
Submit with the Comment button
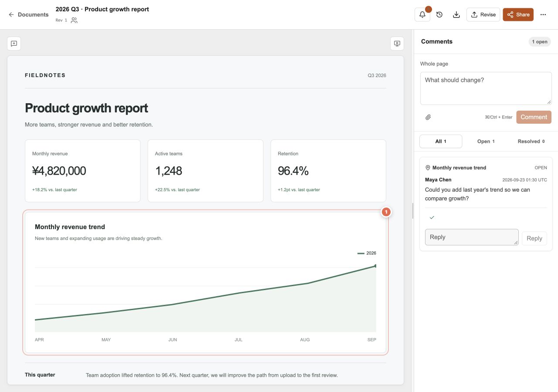534,117
